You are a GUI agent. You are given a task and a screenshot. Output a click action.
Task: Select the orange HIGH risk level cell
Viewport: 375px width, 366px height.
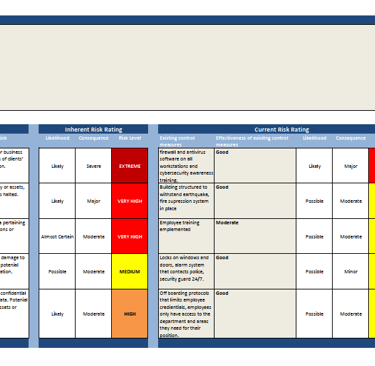point(130,314)
